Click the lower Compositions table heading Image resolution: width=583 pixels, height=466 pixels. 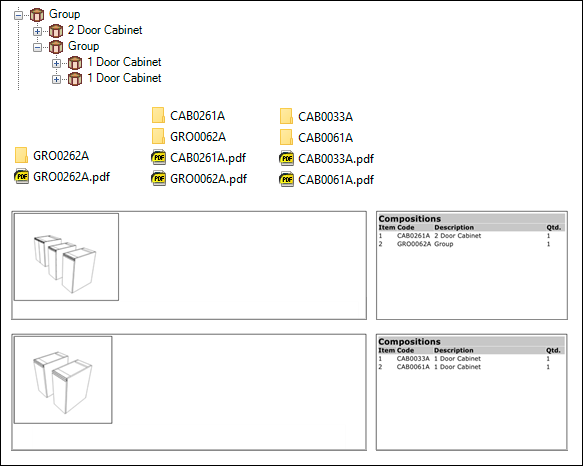(409, 341)
